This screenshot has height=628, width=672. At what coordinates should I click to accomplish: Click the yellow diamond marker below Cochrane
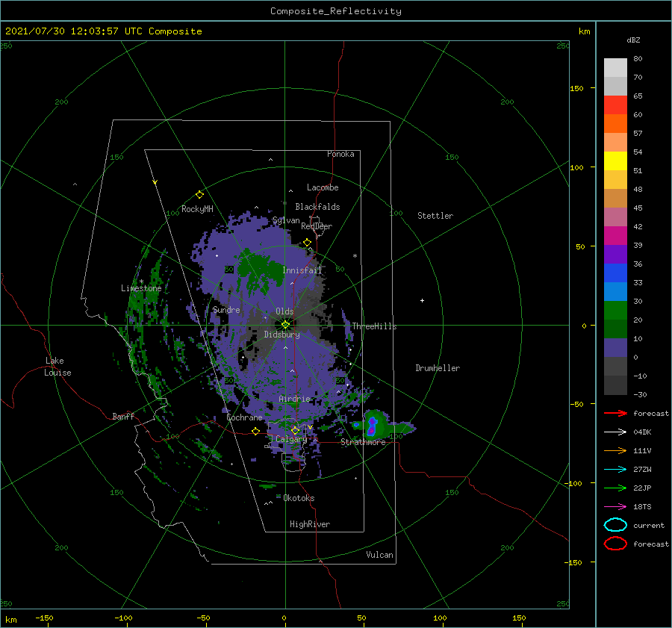(255, 431)
